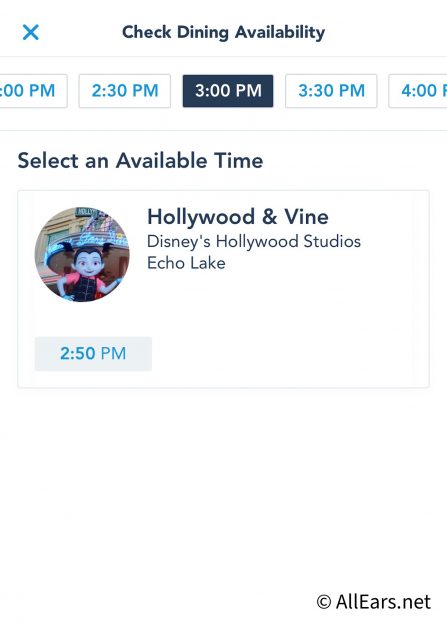Click the Select an Available Time heading
The image size is (447, 625).
coord(140,161)
